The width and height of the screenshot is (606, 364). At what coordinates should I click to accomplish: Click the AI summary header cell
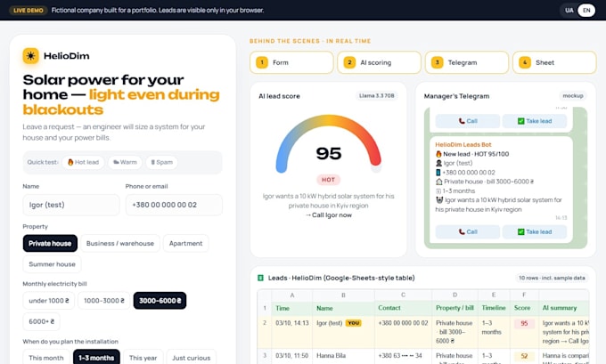(564, 308)
